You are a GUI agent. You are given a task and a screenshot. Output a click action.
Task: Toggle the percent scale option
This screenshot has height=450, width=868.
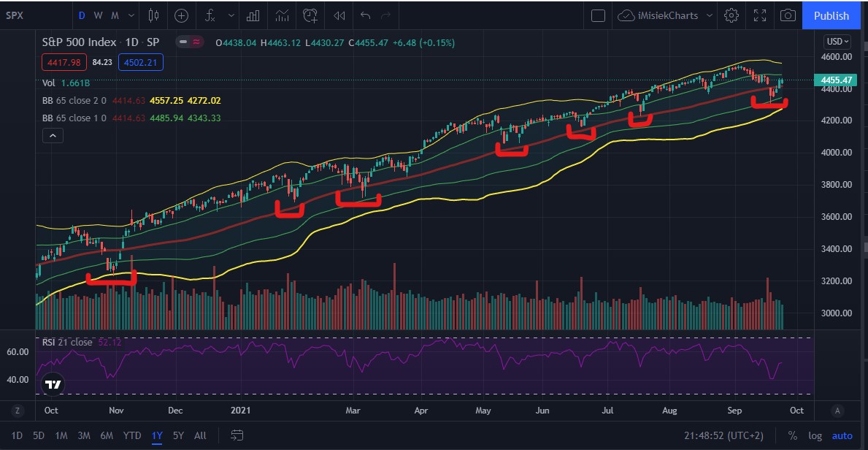(793, 435)
